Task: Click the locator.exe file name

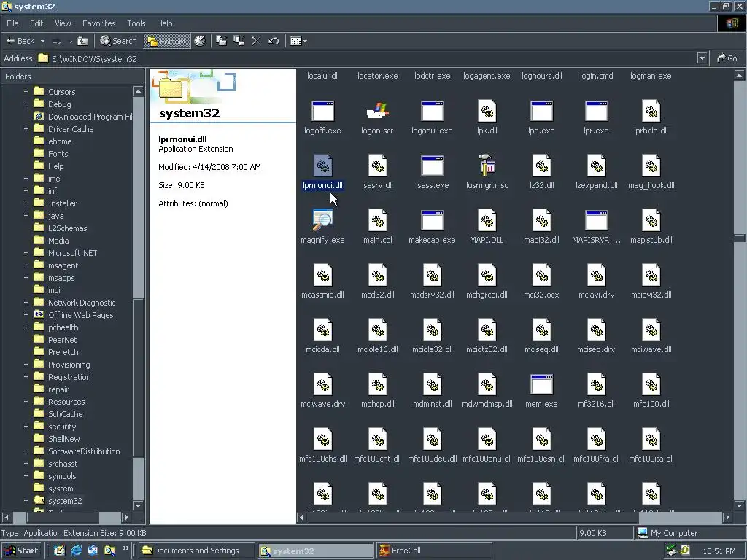Action: [x=377, y=76]
